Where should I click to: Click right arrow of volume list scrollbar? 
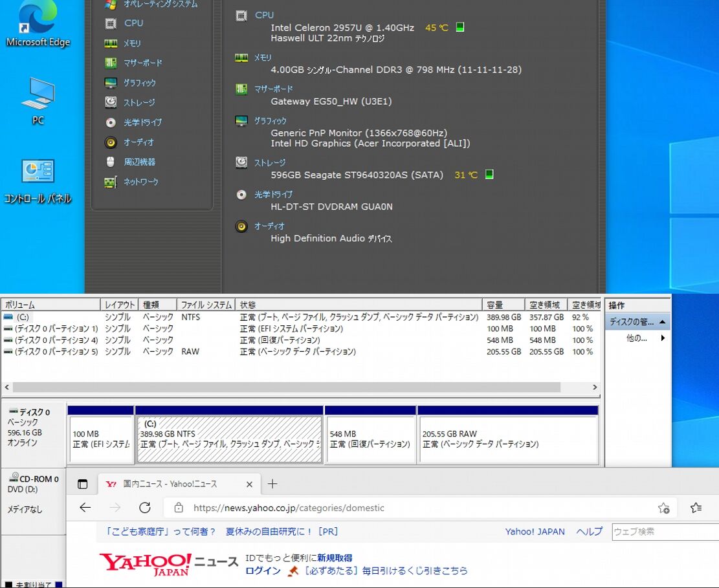[595, 387]
